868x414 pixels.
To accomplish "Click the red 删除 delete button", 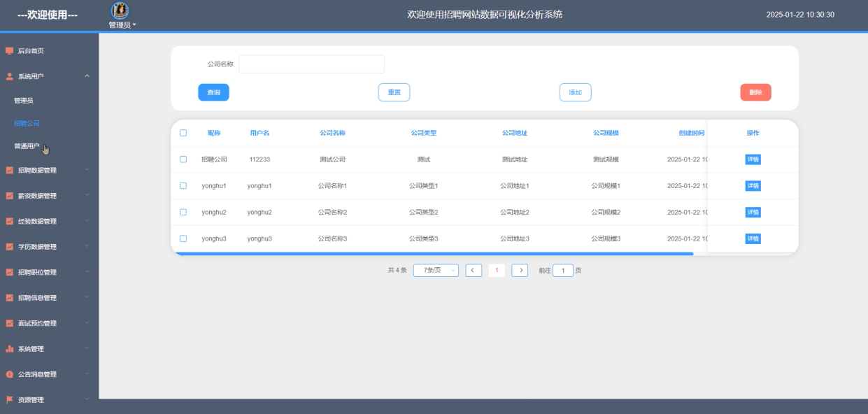I will (755, 92).
